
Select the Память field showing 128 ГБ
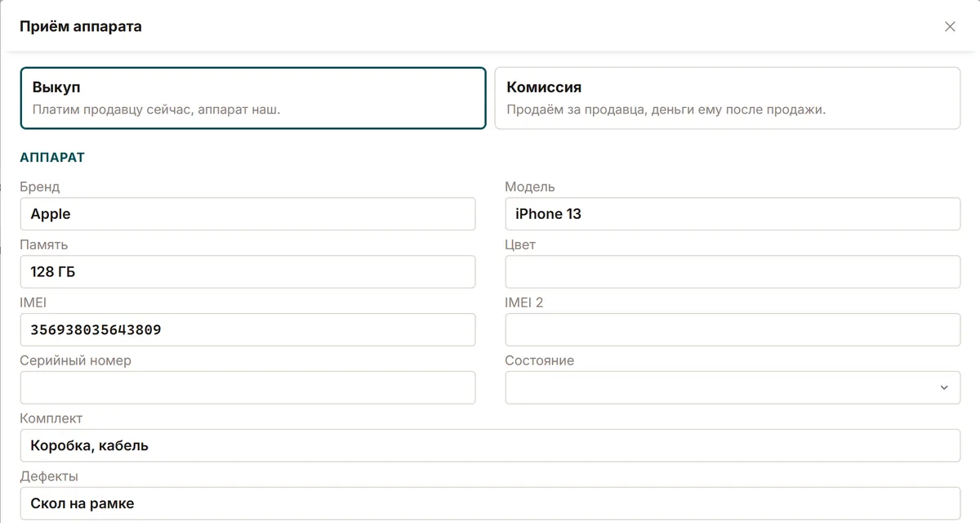pos(247,272)
